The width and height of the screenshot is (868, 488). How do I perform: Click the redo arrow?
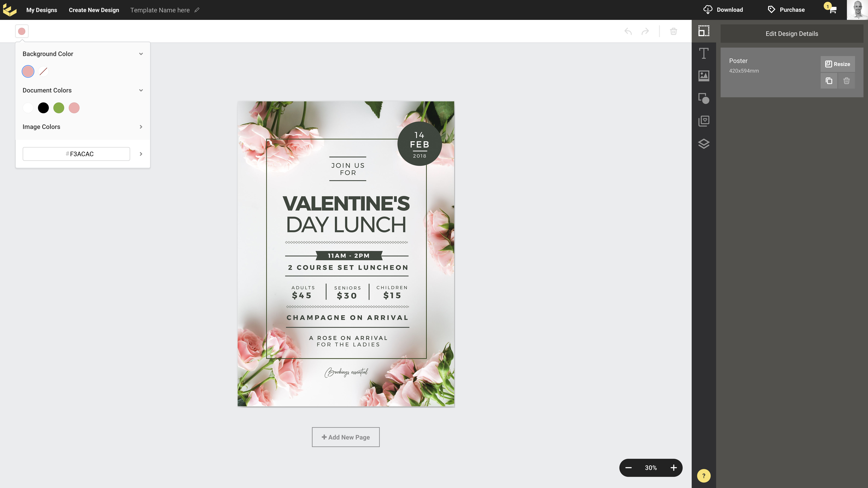[x=645, y=32]
